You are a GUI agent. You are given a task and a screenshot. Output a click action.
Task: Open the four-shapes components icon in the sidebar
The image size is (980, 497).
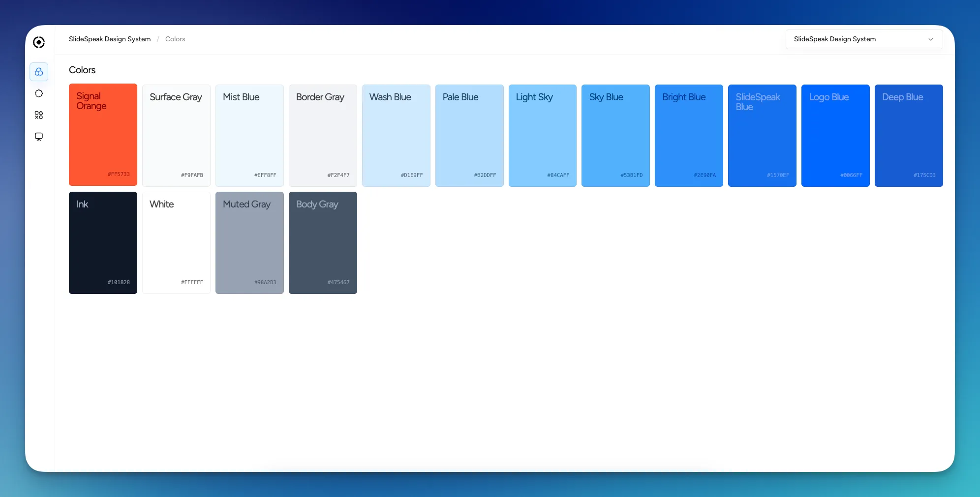coord(39,115)
